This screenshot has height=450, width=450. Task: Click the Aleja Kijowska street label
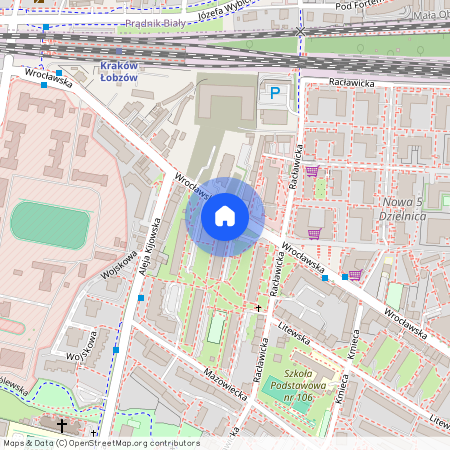[x=150, y=247]
